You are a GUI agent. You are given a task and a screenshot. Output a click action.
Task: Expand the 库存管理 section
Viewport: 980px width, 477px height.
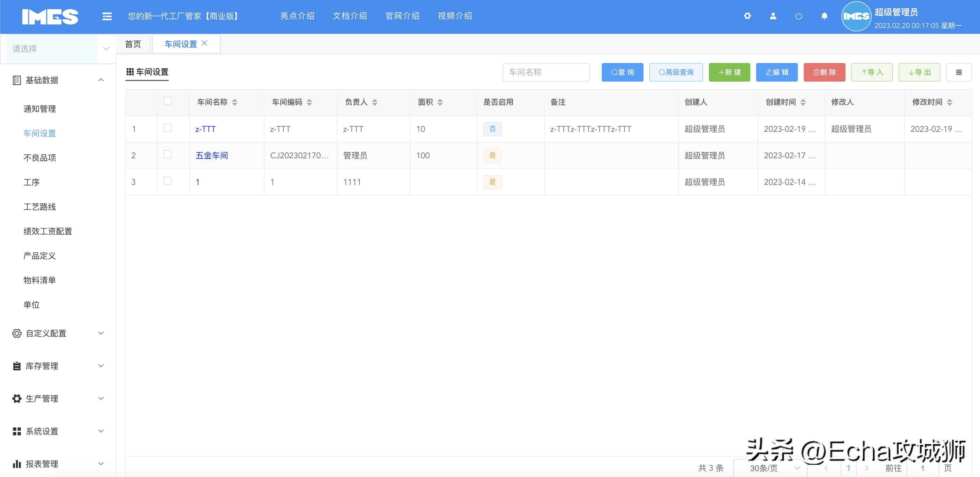[x=42, y=366]
